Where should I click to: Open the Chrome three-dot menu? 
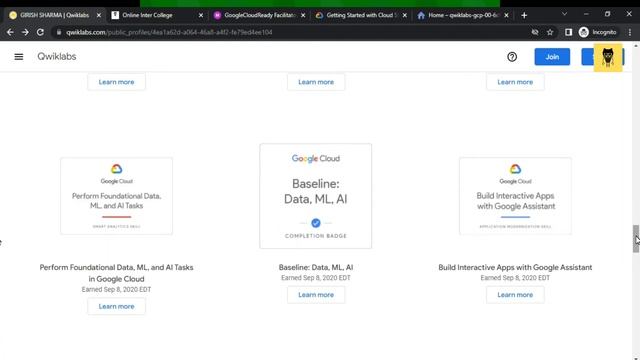(630, 32)
